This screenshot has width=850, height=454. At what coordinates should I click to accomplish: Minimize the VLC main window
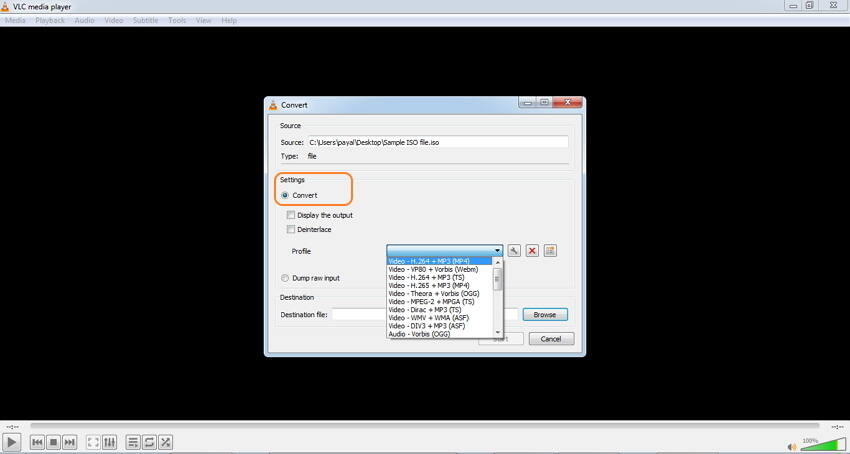pyautogui.click(x=793, y=5)
